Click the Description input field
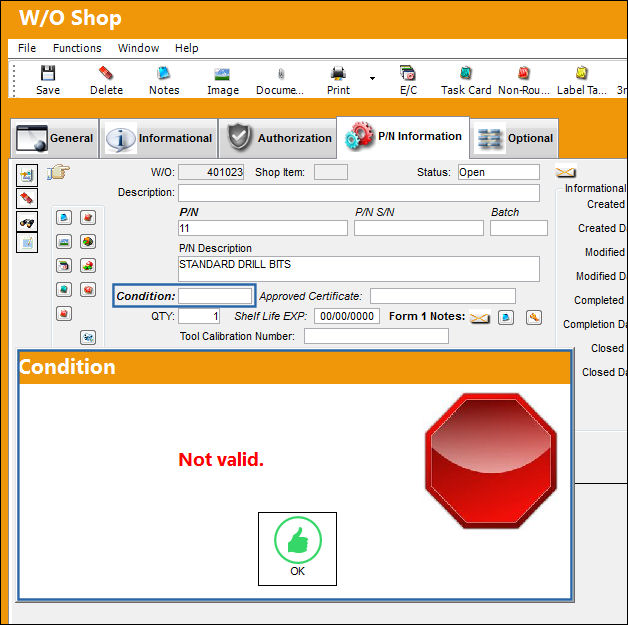The image size is (628, 625). tap(359, 193)
